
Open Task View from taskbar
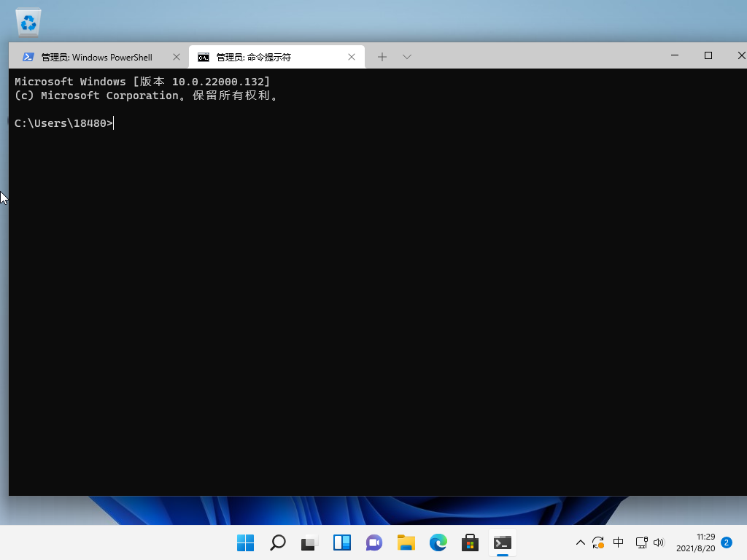pos(309,542)
